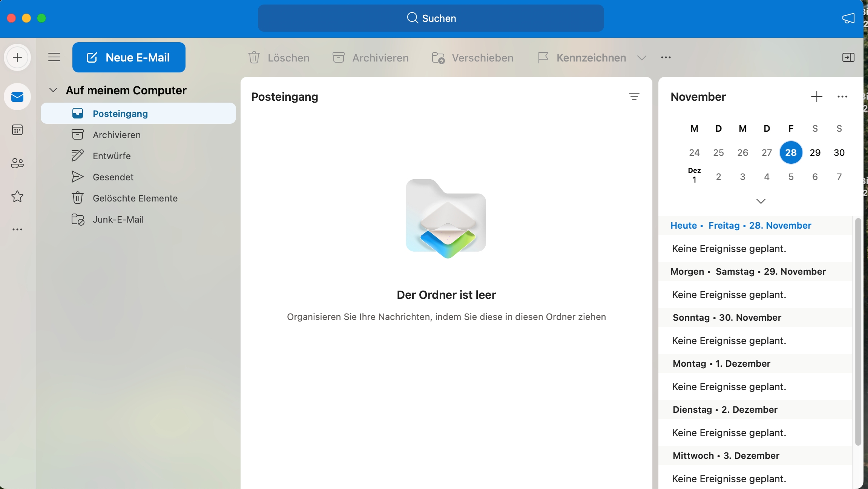The width and height of the screenshot is (868, 489).
Task: Open the Kennzeichnen dropdown arrow
Action: [642, 58]
